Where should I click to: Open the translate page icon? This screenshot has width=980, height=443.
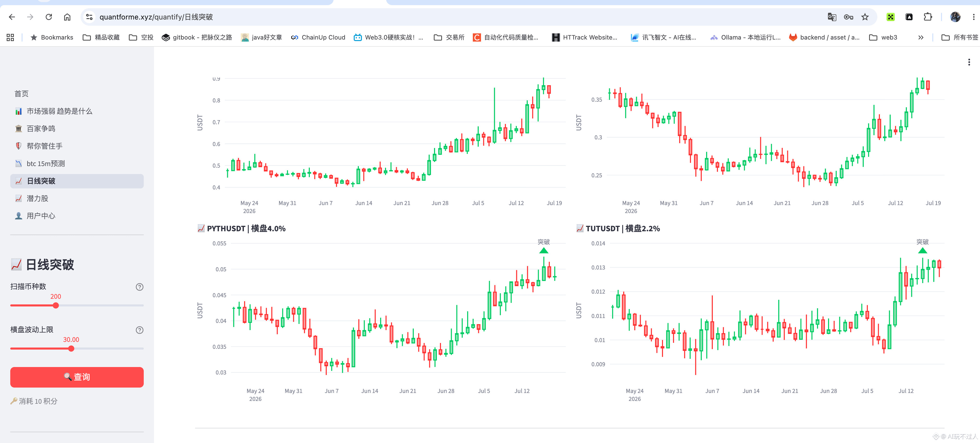(x=832, y=17)
